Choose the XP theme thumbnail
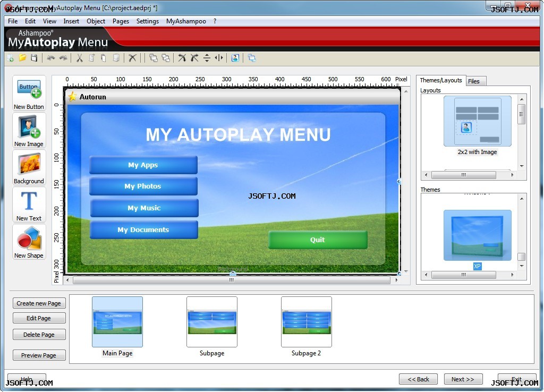The width and height of the screenshot is (544, 392). pyautogui.click(x=478, y=235)
